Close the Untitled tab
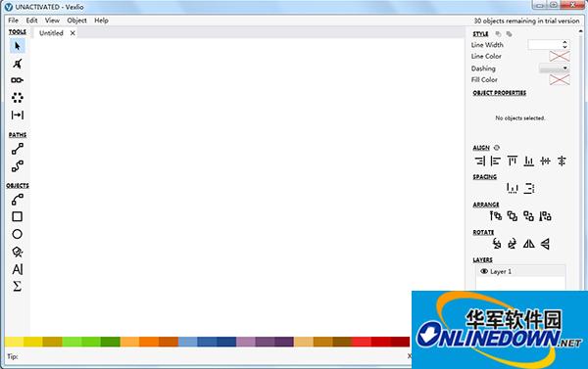This screenshot has height=369, width=588. 73,33
